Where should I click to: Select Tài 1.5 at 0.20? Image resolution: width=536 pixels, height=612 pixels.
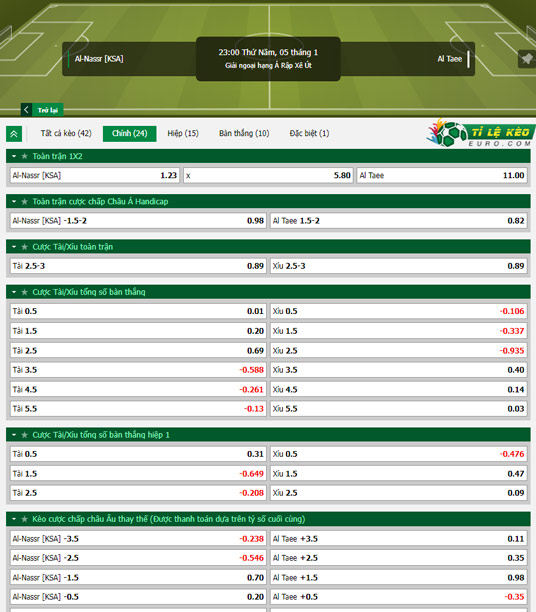coord(138,331)
